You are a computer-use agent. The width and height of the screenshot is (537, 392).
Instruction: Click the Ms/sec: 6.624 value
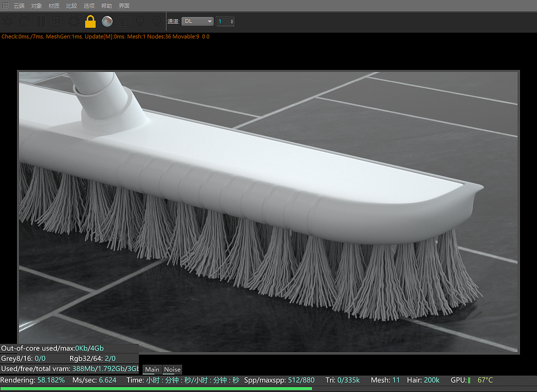click(94, 380)
